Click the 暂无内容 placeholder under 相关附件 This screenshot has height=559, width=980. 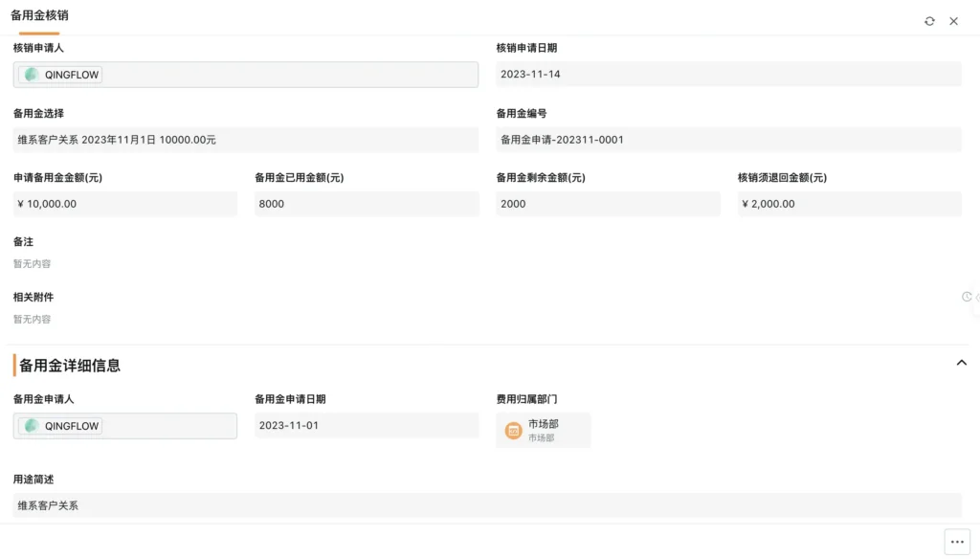point(33,320)
